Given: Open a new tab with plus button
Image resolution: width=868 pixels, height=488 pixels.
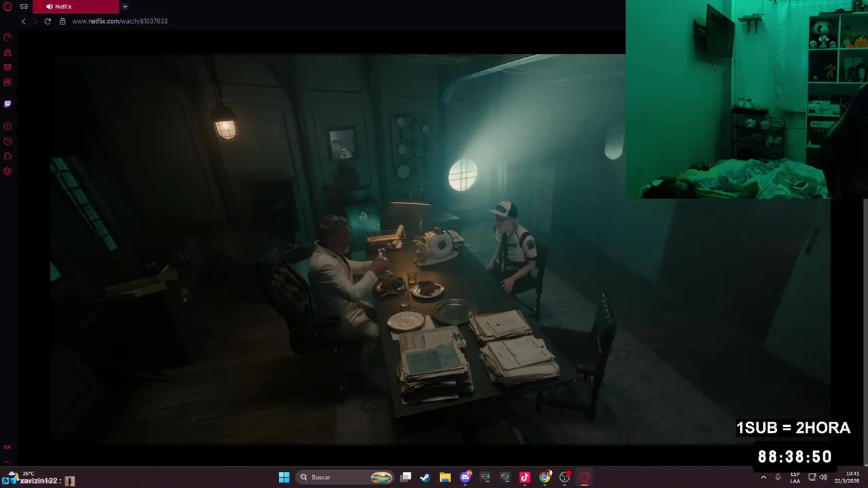Looking at the screenshot, I should pyautogui.click(x=125, y=7).
